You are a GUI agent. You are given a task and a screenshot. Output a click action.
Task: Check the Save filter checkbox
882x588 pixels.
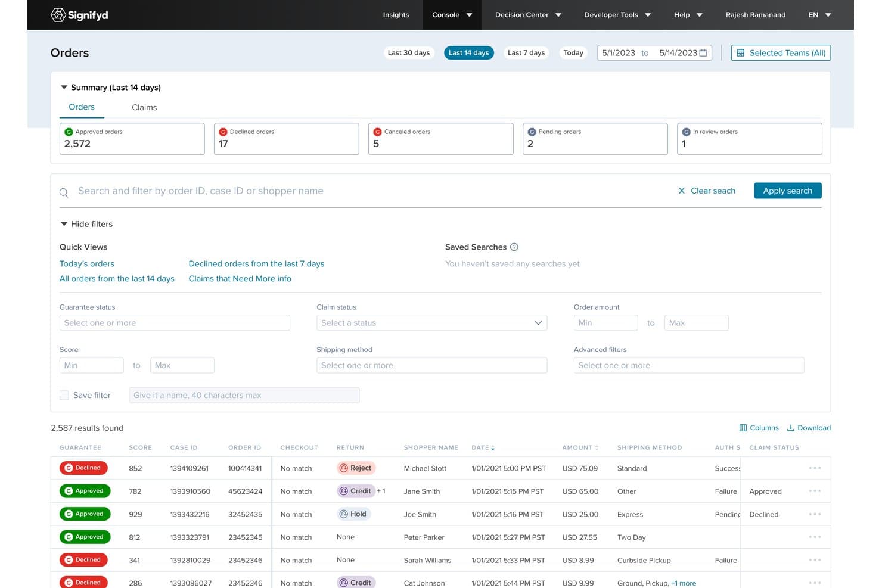[x=64, y=395]
